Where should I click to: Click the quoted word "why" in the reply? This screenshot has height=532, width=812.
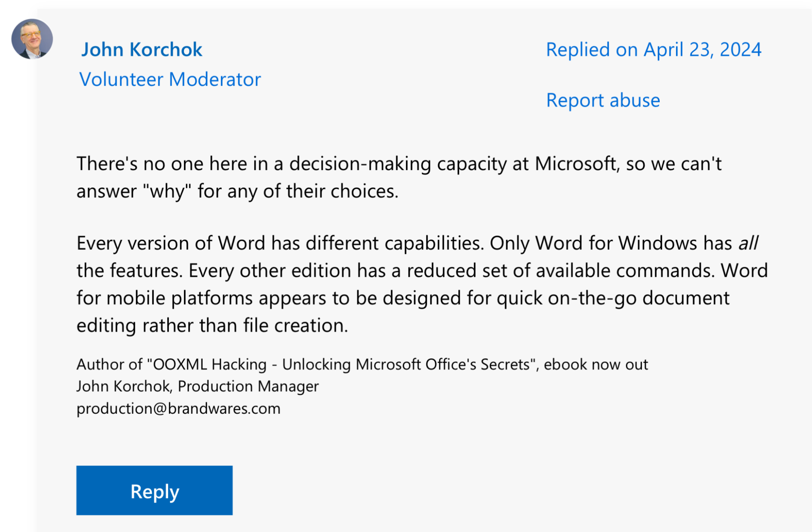(167, 191)
